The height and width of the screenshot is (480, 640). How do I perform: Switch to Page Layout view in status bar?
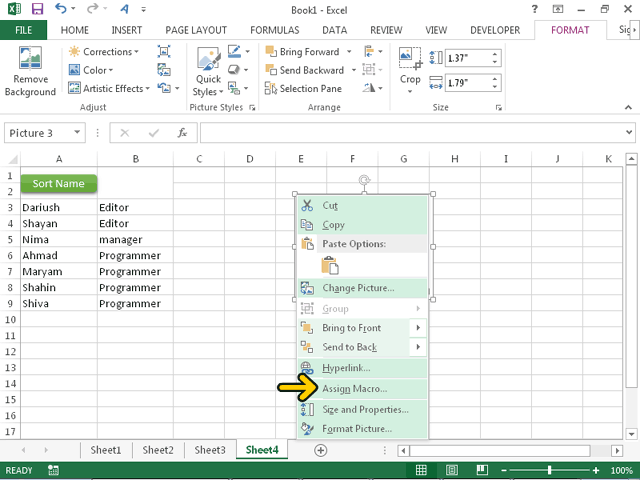tap(451, 470)
